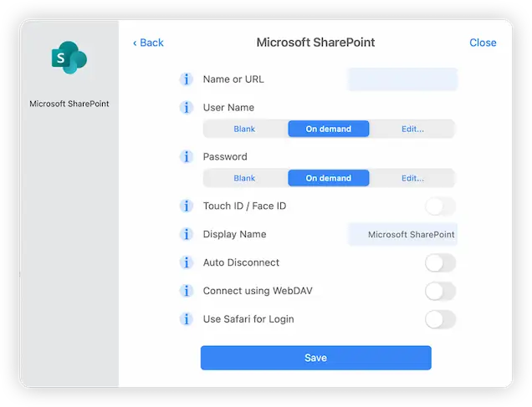The height and width of the screenshot is (407, 532).
Task: Click the Use Safari for Login label
Action: point(248,319)
